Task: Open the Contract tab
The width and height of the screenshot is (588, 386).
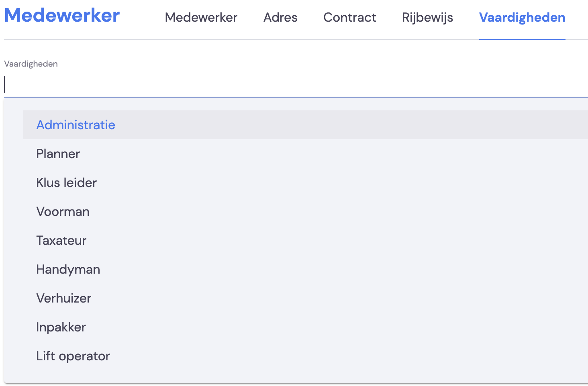Action: [x=350, y=17]
